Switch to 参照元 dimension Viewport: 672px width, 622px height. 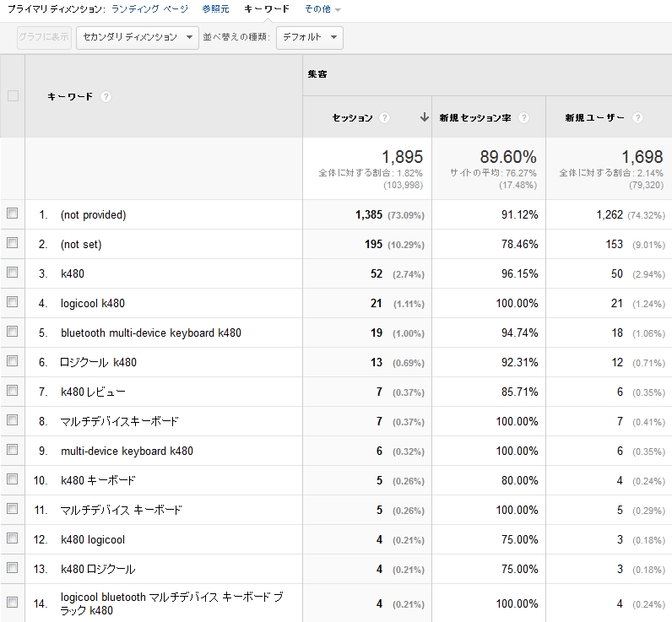coord(215,9)
